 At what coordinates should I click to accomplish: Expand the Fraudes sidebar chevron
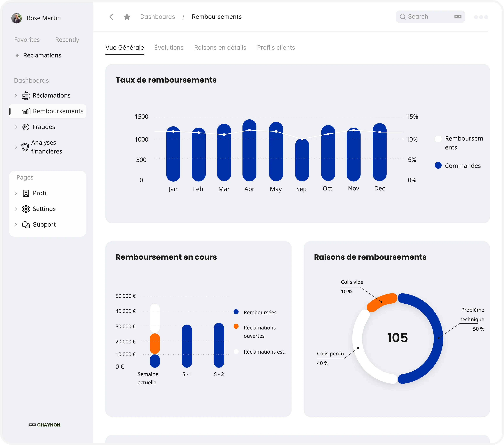(16, 127)
